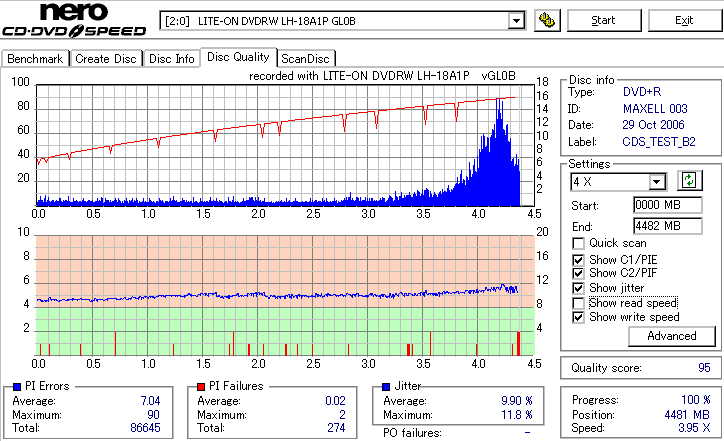Click the PI Errors total 86645
This screenshot has width=724, height=441.
pos(145,428)
